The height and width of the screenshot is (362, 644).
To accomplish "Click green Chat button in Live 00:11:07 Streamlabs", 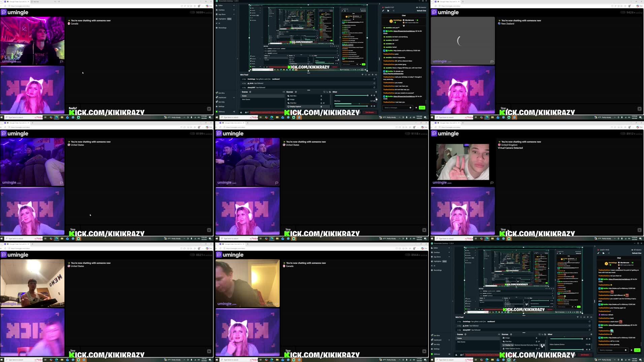I will (x=422, y=108).
